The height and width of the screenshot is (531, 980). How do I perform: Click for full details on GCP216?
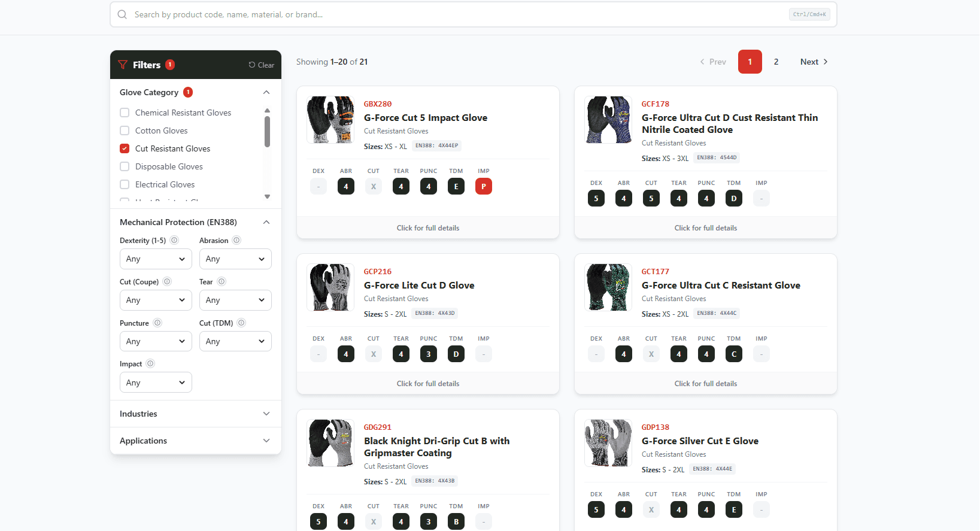(x=428, y=383)
